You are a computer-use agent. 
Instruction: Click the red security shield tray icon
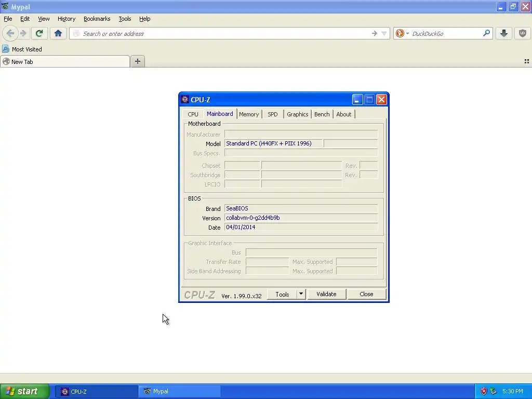(484, 391)
